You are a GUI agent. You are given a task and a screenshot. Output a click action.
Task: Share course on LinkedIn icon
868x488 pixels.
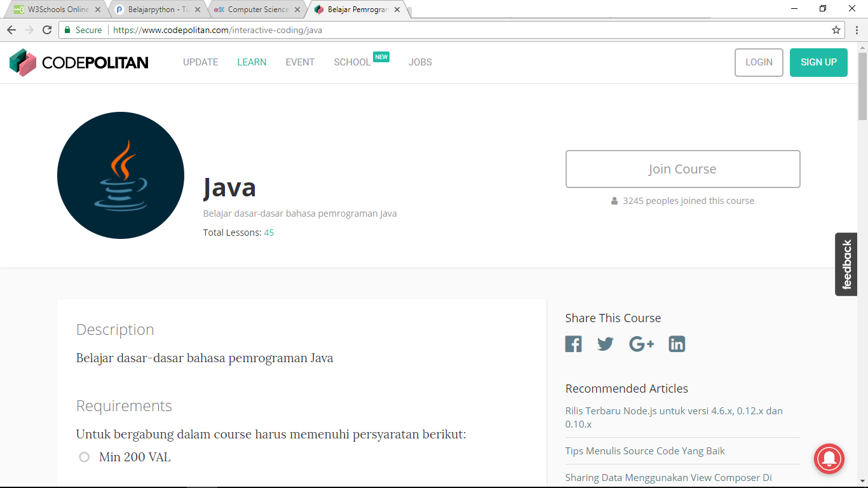[x=677, y=344]
